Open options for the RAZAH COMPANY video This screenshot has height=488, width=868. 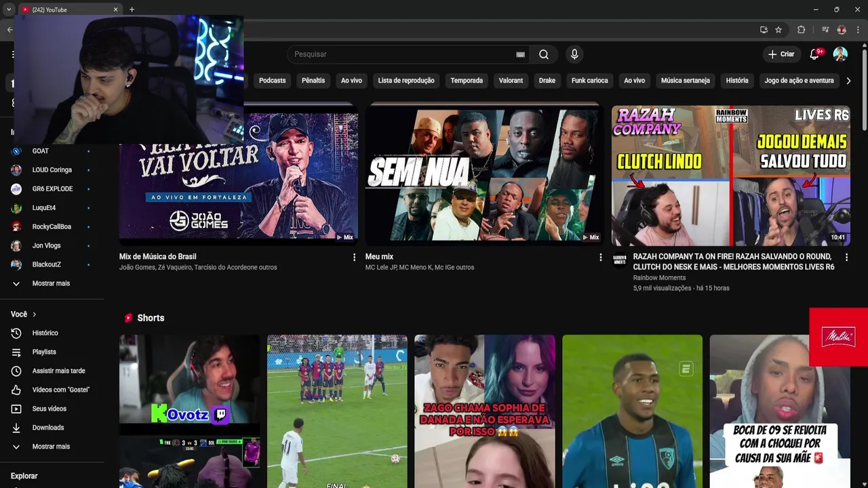[846, 258]
